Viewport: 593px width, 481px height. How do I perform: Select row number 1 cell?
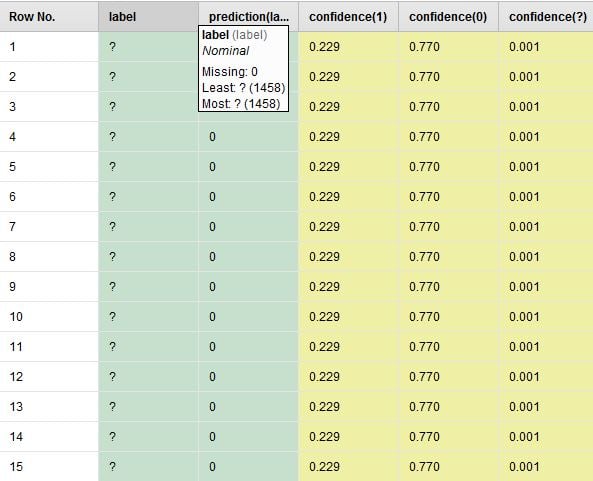49,47
